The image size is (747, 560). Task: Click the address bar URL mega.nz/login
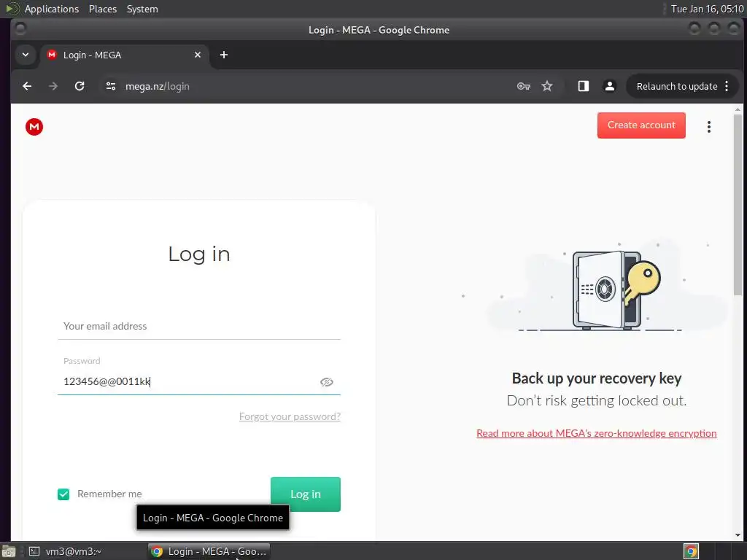[158, 86]
